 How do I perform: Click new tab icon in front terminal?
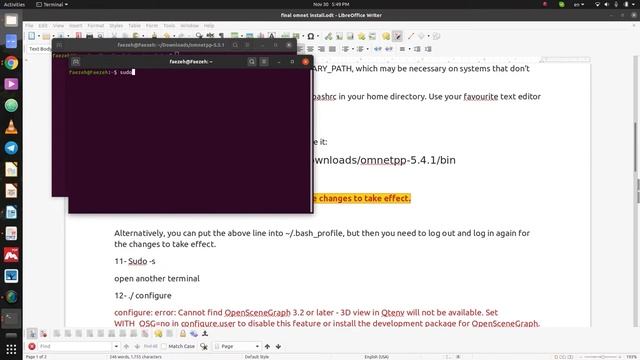point(76,62)
